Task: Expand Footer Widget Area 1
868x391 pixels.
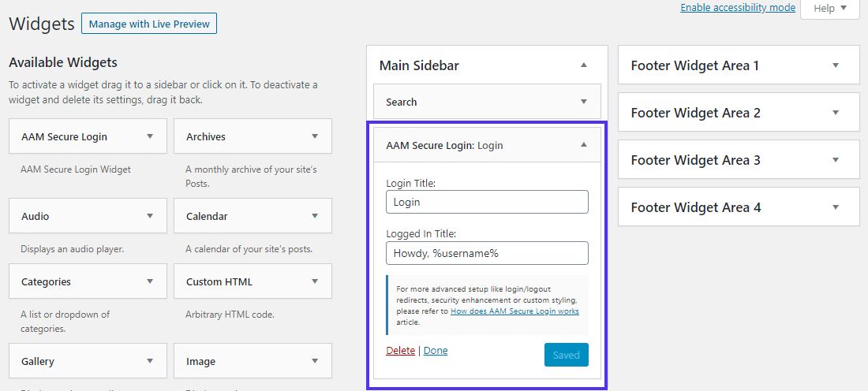Action: click(x=836, y=65)
